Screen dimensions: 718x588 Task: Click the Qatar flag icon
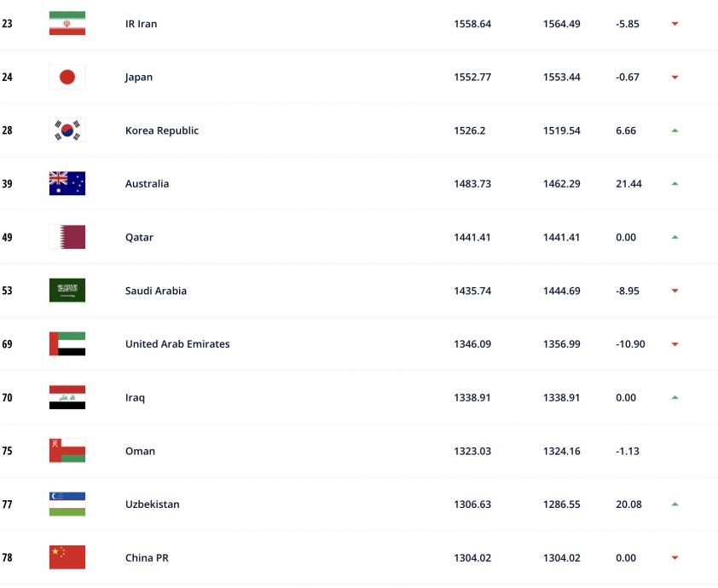(67, 237)
